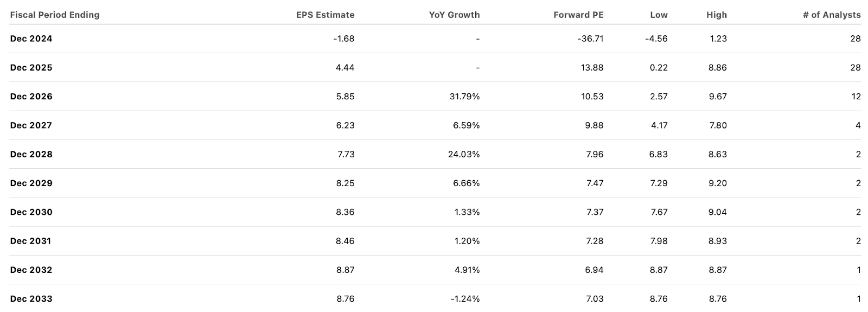Click the -36.71 Forward PE value
This screenshot has height=312, width=868.
click(x=590, y=39)
